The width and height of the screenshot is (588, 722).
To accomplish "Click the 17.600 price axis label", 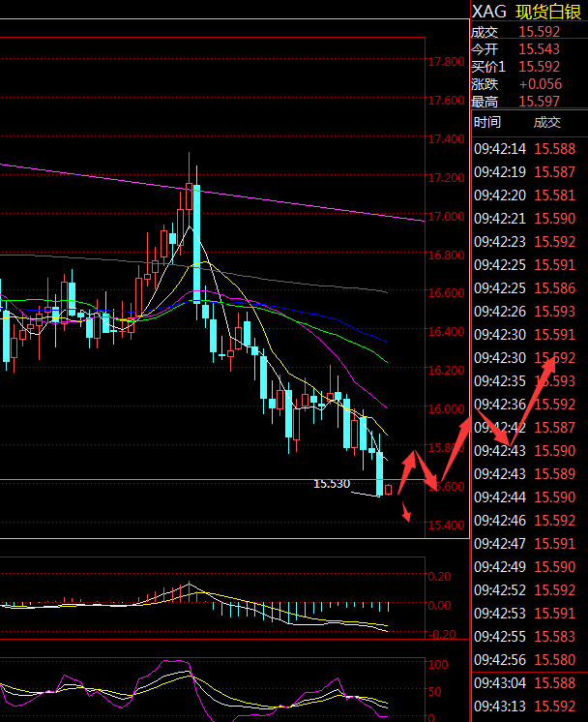I will click(446, 101).
